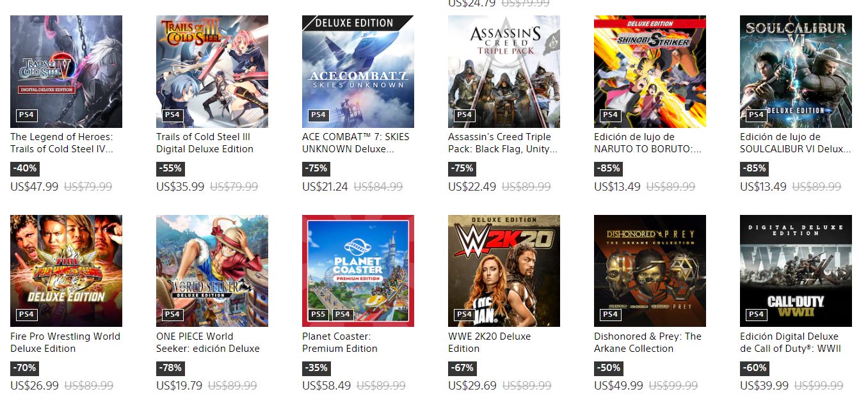The height and width of the screenshot is (403, 868).
Task: Click the -40% discount tag for Trails IV
Action: (x=24, y=169)
